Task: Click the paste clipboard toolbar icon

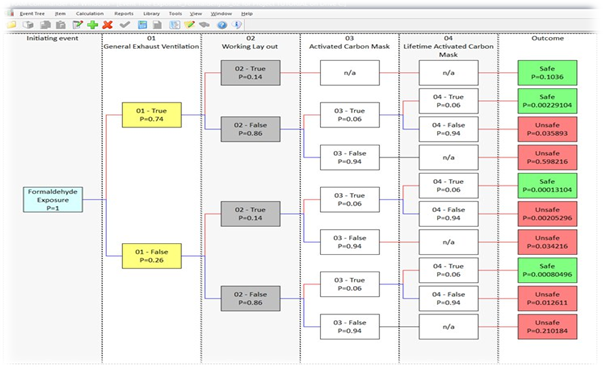Action: click(61, 25)
